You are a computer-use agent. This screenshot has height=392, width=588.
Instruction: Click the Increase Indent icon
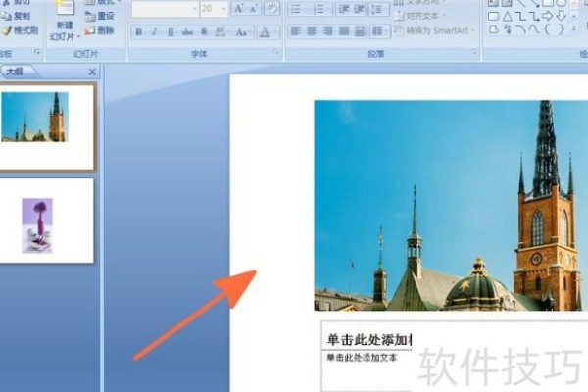359,9
